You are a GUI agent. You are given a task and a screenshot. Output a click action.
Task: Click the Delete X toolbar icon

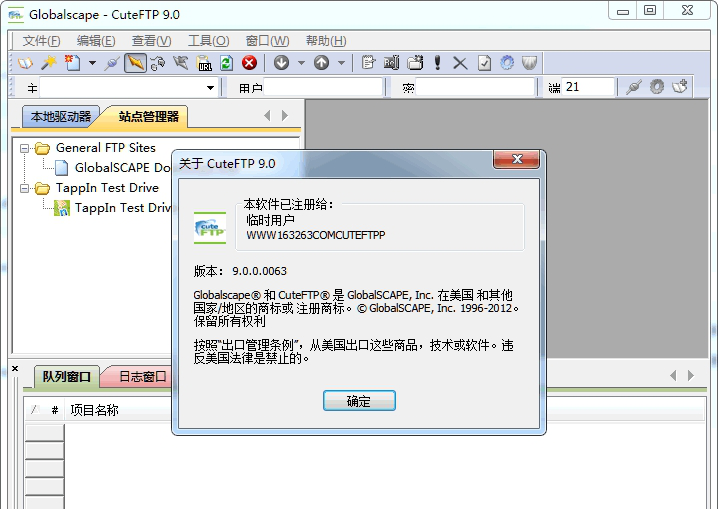coord(460,63)
